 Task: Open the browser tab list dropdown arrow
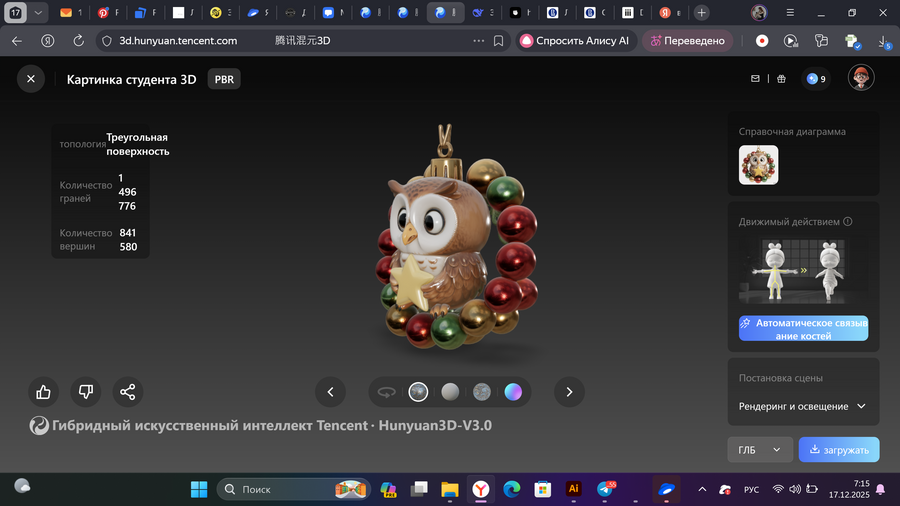coord(38,13)
